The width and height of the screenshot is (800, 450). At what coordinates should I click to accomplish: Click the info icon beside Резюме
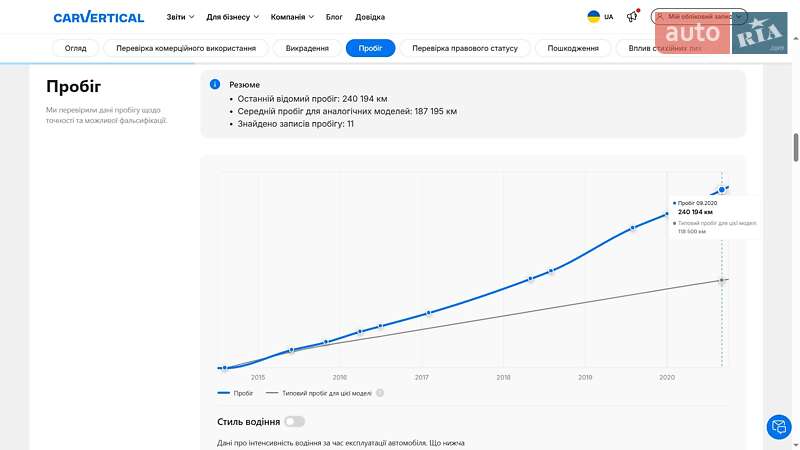[x=215, y=85]
